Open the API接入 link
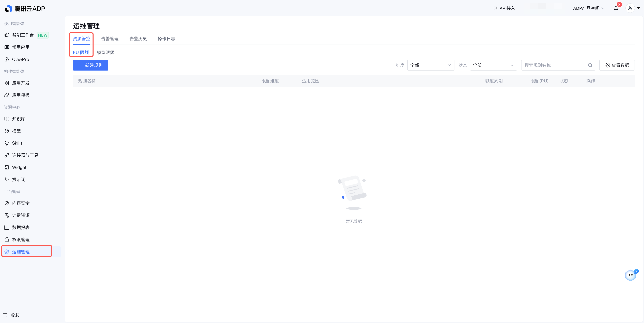This screenshot has width=644, height=323. [504, 8]
